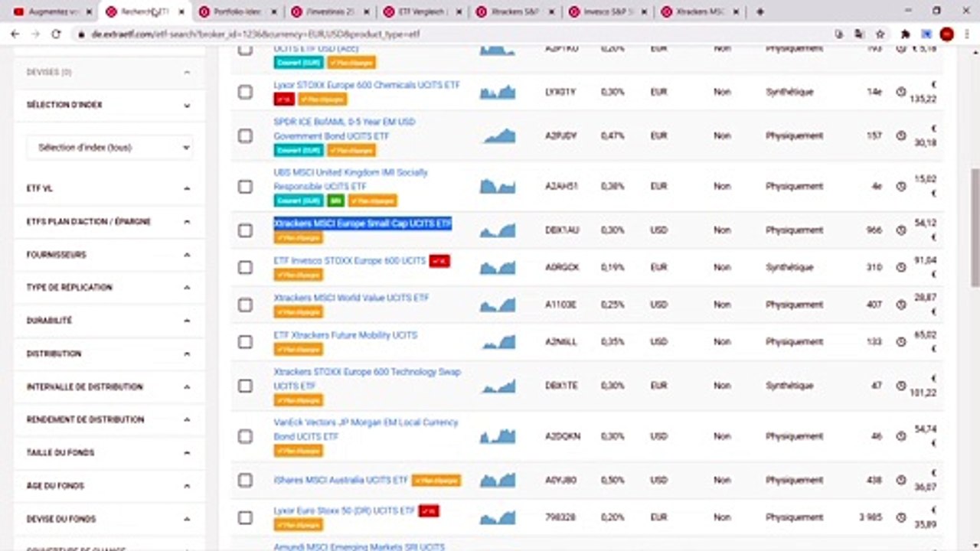Viewport: 980px width, 551px height.
Task: Open the red profile avatar menu
Action: [x=946, y=34]
